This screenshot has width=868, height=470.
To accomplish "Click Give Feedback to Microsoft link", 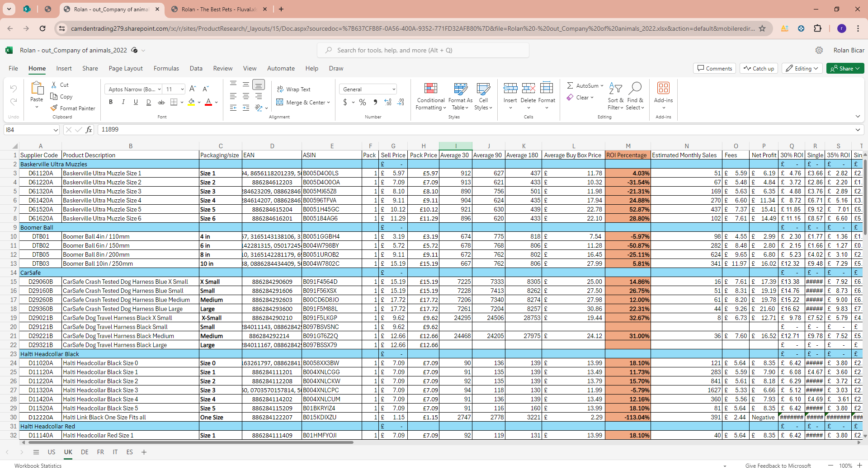I will pos(778,465).
